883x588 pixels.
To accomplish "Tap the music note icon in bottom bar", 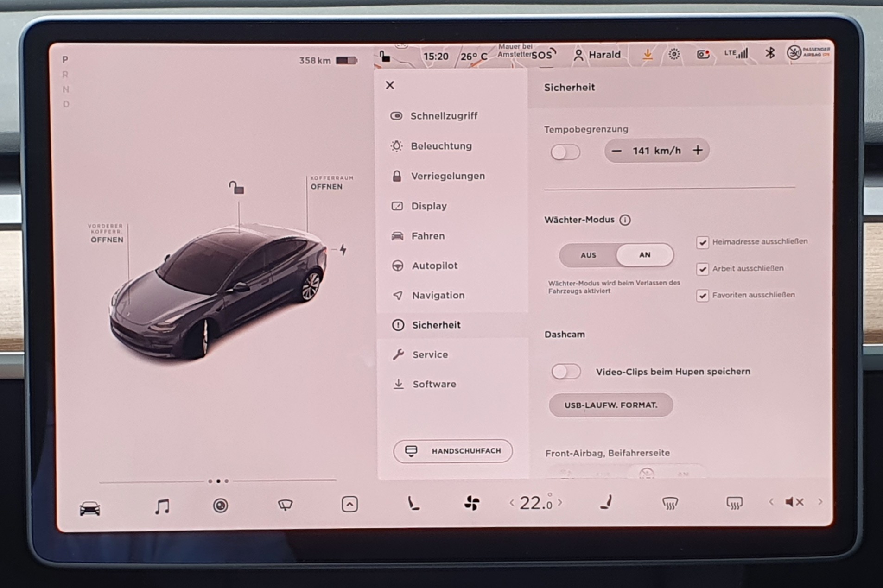I will click(162, 506).
